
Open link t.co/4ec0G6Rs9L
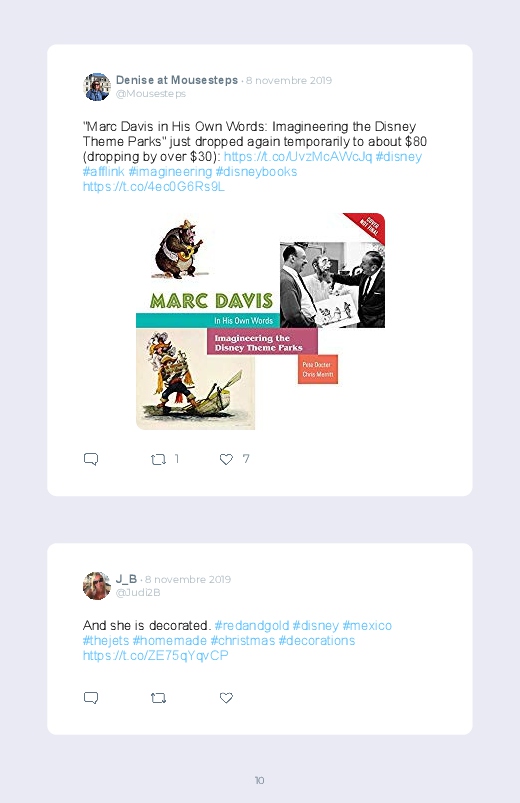click(x=154, y=186)
